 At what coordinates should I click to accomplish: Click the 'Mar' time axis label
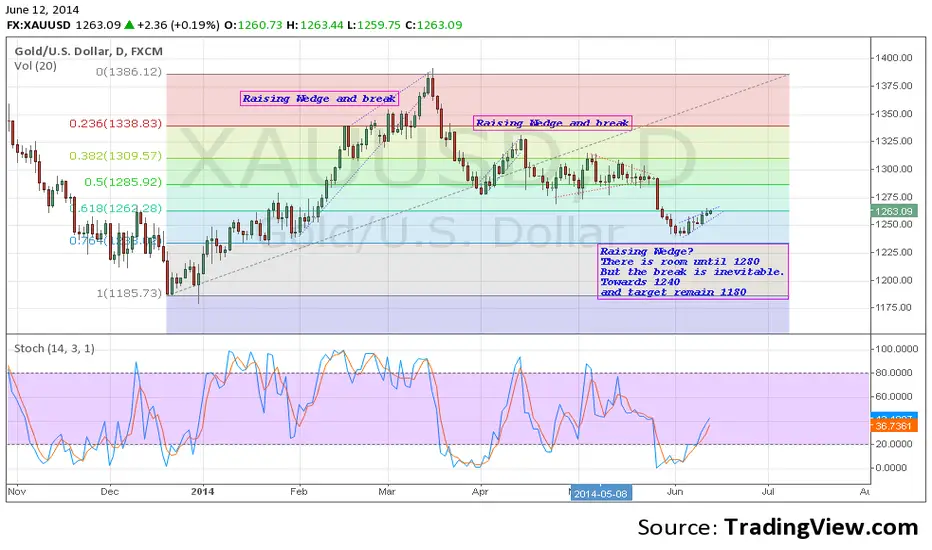coord(386,492)
